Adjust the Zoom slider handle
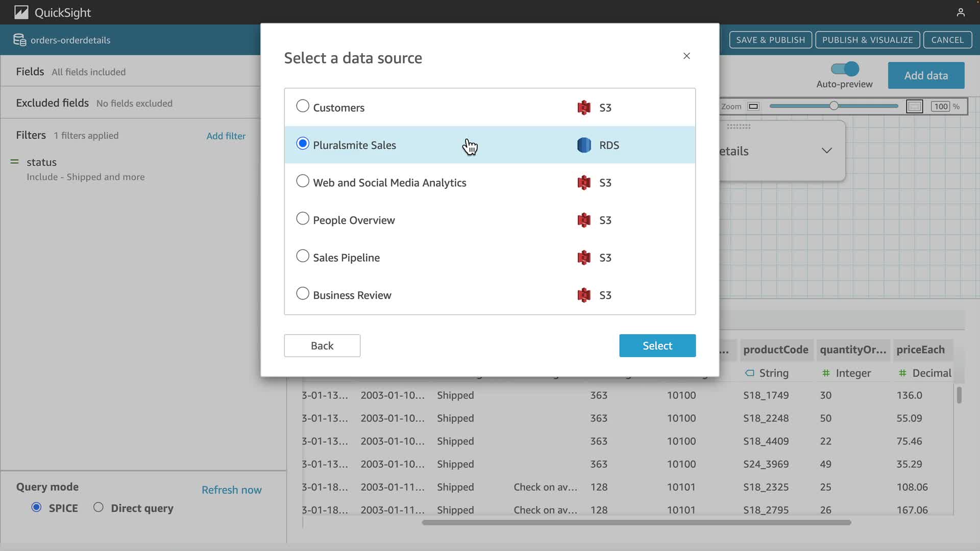980x551 pixels. (x=834, y=106)
